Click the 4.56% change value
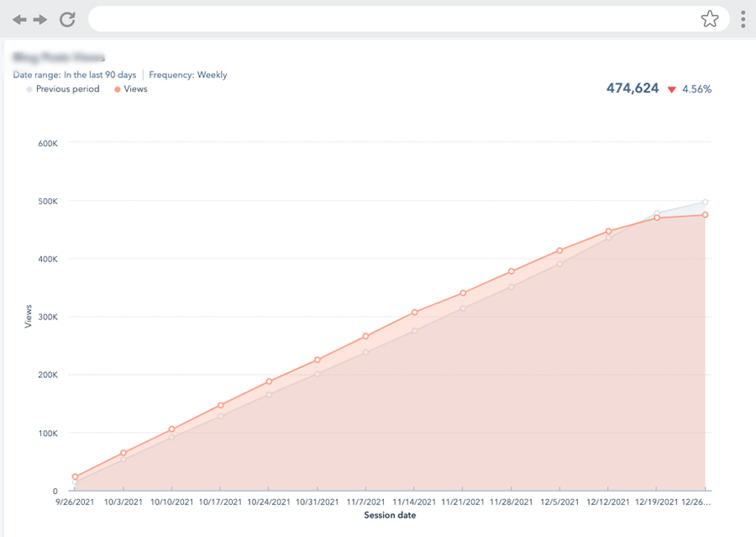This screenshot has height=537, width=756. tap(696, 89)
